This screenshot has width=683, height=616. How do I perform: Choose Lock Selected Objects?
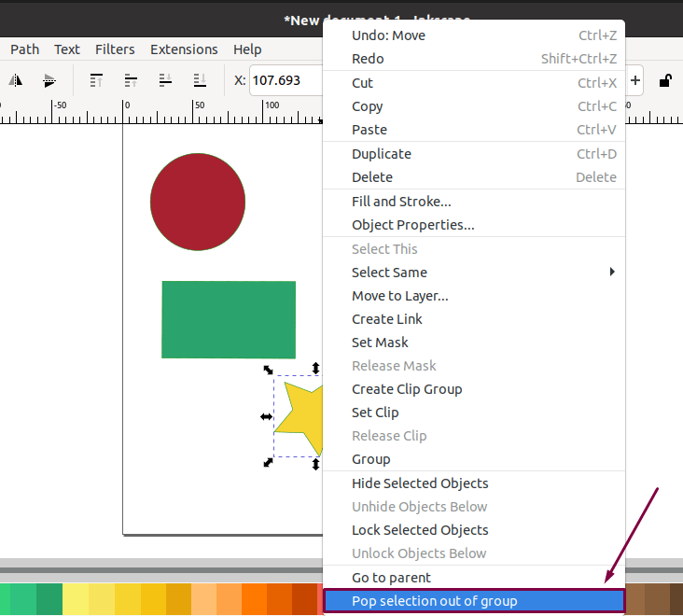[x=474, y=530]
